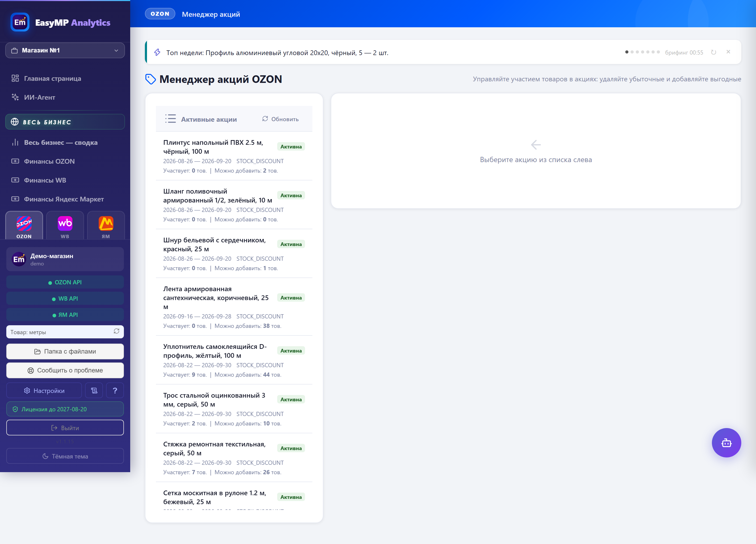The width and height of the screenshot is (756, 544).
Task: Select the Трос стальной оцинкованный promotion
Action: coord(234,409)
